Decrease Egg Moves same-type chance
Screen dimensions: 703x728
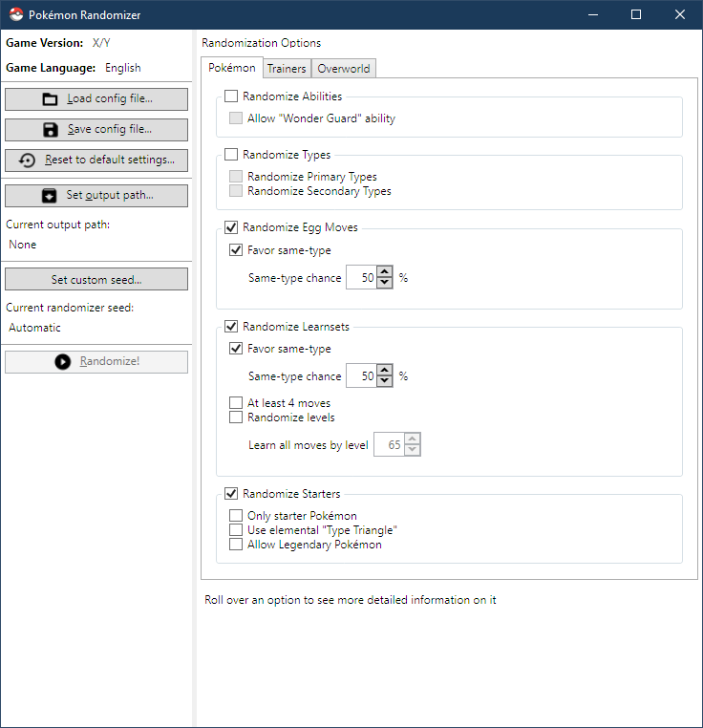point(385,283)
